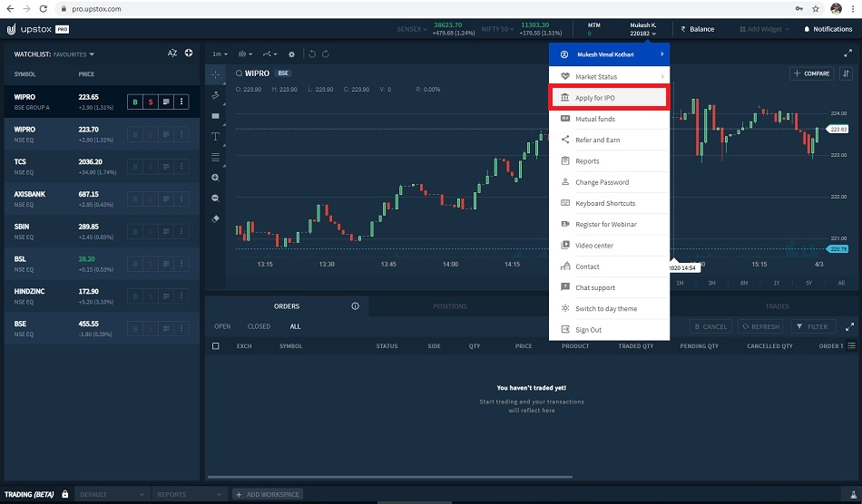Sort watchlist alphabetically with AZ icon
862x504 pixels.
172,53
